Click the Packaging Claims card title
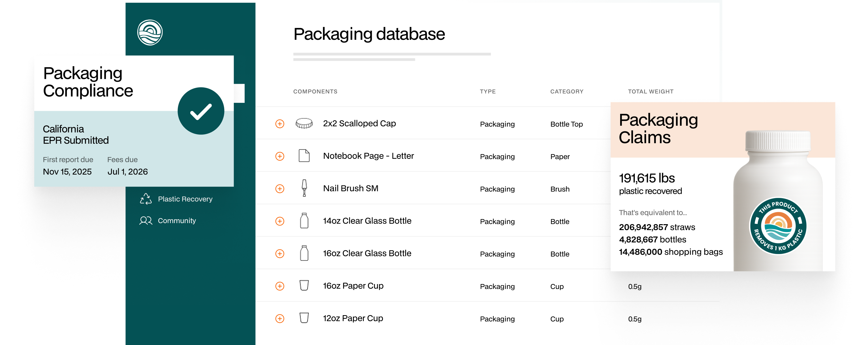868x345 pixels. click(658, 128)
